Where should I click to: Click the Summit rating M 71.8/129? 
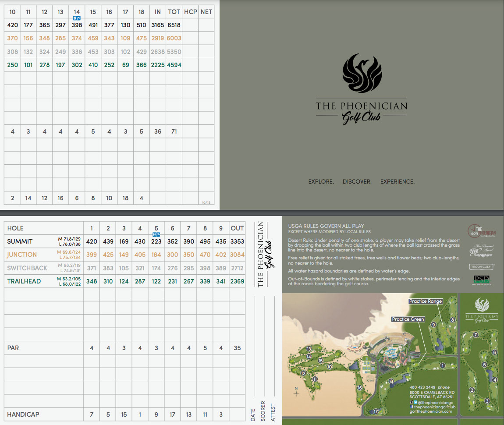(69, 239)
